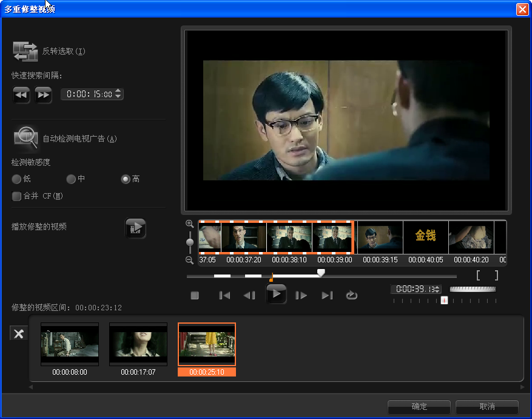Delete the selected trimmed clip with the X icon
The height and width of the screenshot is (419, 532).
click(18, 333)
